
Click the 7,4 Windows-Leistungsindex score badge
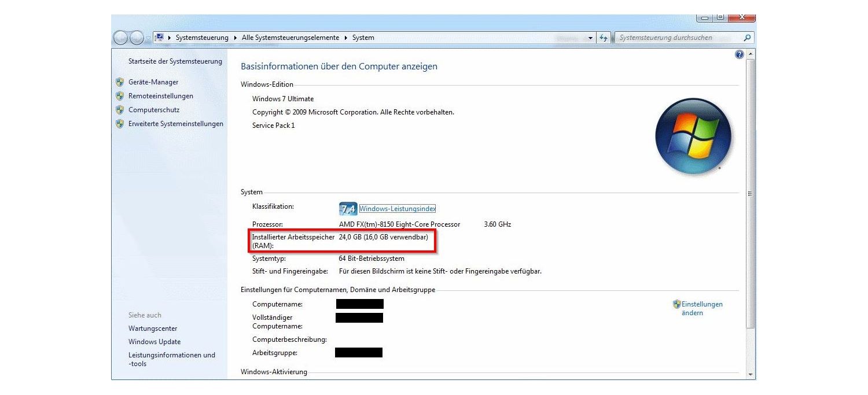(348, 208)
